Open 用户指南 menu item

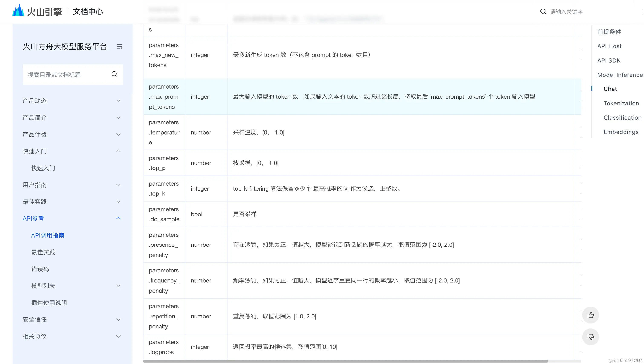(35, 185)
